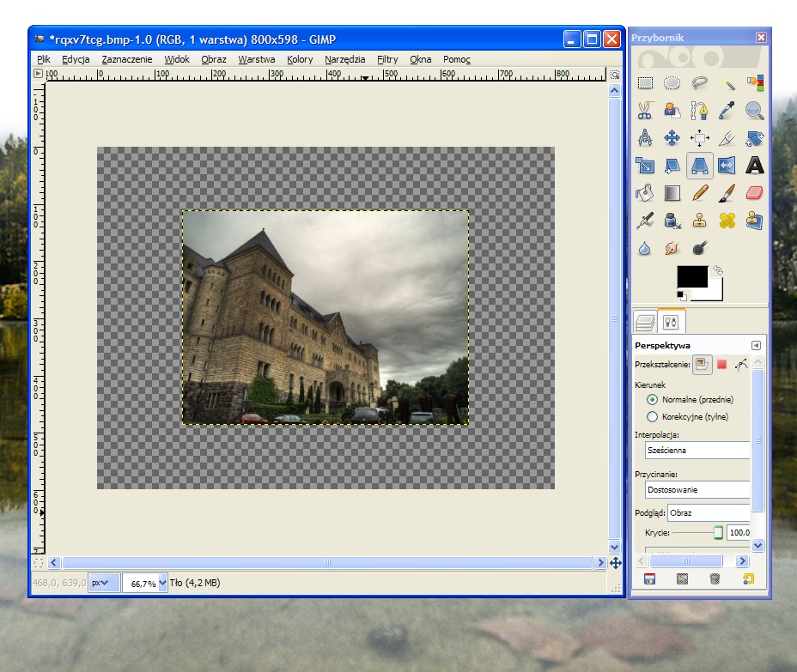The height and width of the screenshot is (672, 797).
Task: Open the Filtry menu
Action: pyautogui.click(x=386, y=59)
